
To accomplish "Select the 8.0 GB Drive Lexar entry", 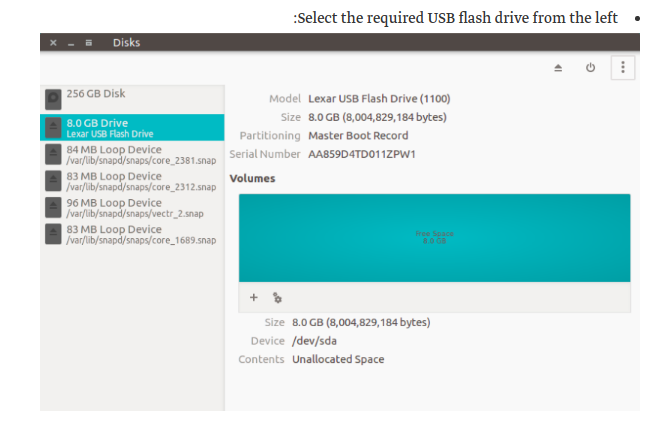I will (x=132, y=127).
